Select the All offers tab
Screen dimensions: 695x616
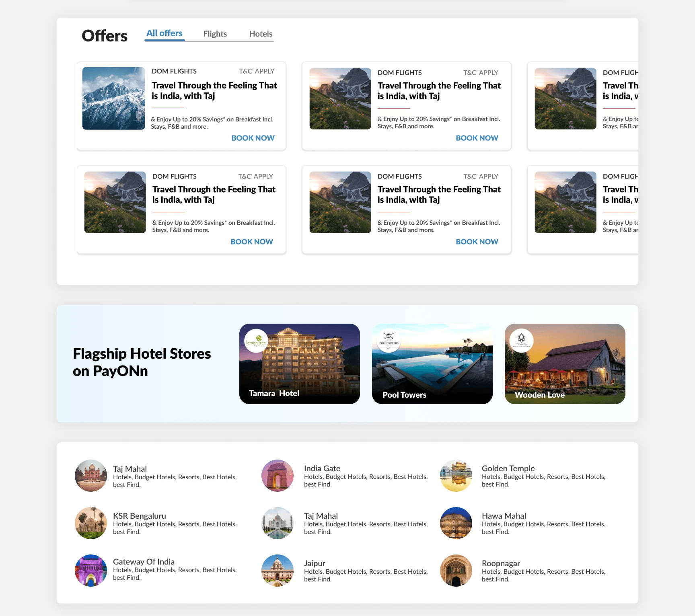(x=164, y=33)
